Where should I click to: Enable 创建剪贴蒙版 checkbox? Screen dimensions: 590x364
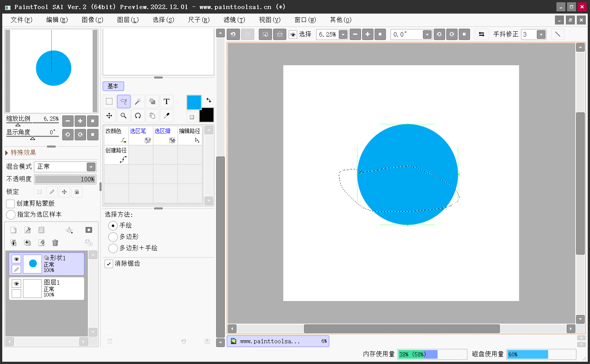(11, 204)
